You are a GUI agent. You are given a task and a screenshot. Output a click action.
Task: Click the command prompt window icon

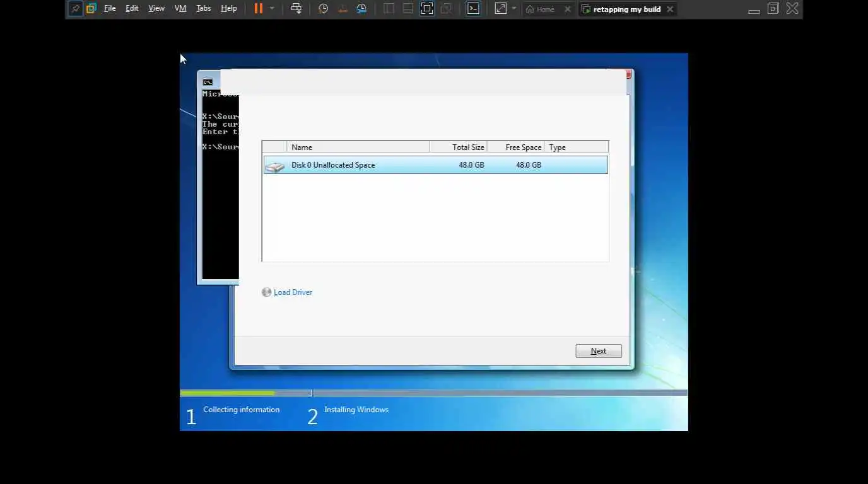208,82
